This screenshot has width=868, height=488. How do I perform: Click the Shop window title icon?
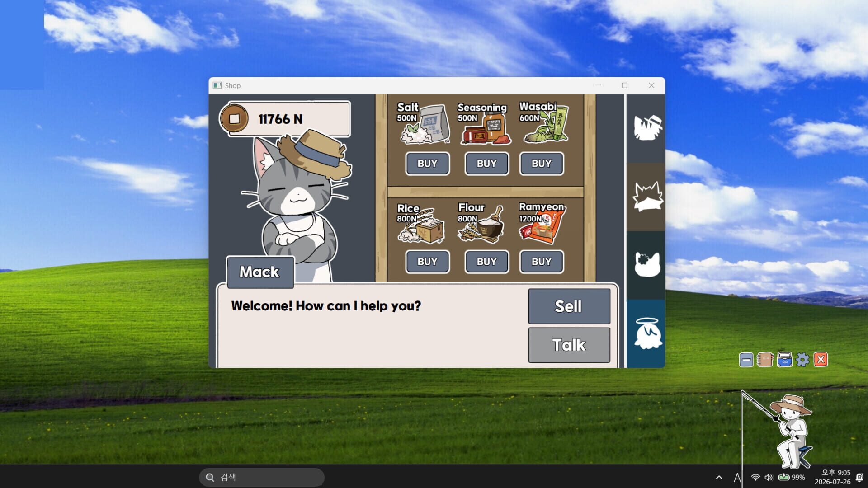(x=217, y=85)
